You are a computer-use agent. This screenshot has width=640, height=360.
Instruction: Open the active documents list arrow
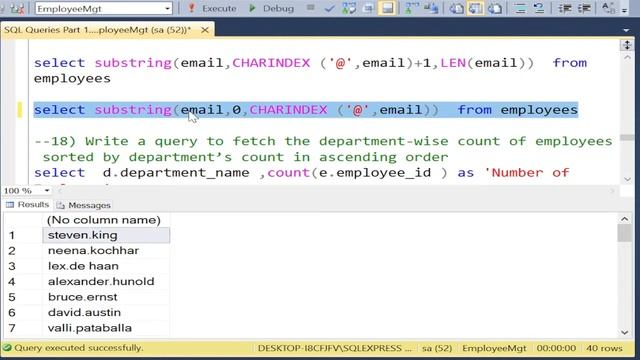[x=626, y=30]
